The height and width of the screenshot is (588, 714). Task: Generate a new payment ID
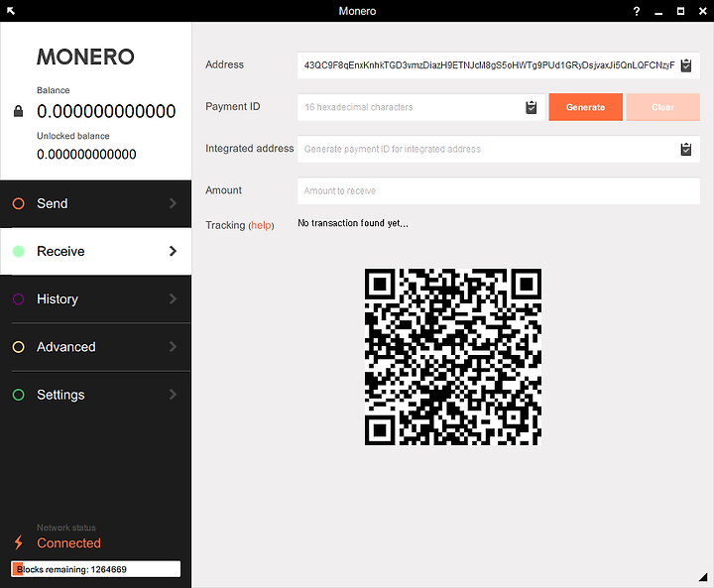click(586, 107)
